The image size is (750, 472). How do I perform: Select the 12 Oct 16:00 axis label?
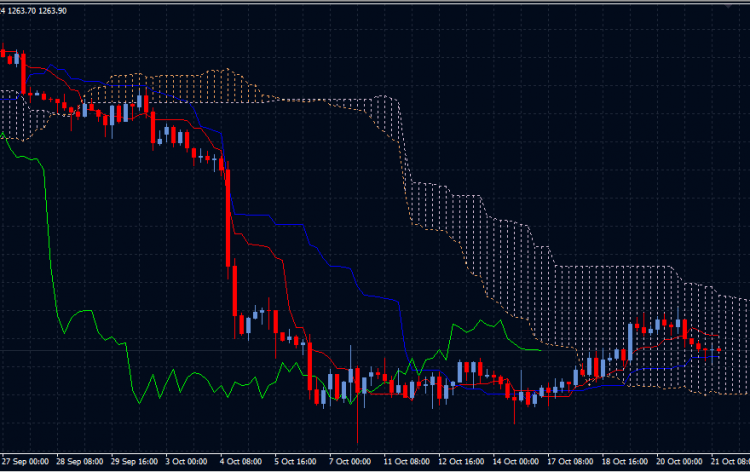tap(461, 462)
